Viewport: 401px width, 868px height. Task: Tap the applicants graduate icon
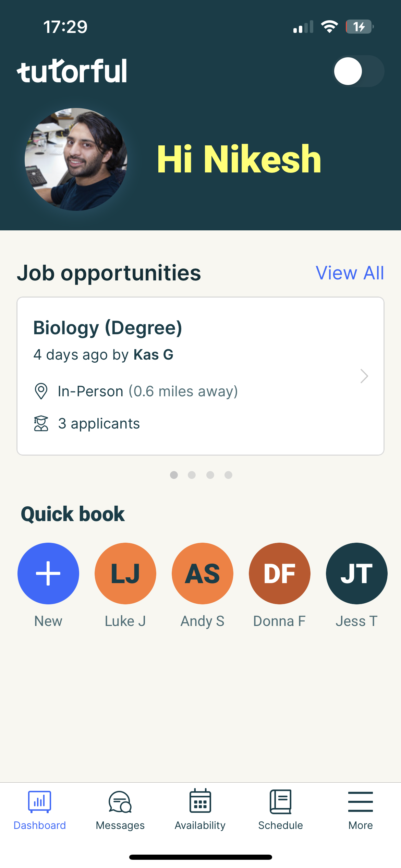[41, 423]
